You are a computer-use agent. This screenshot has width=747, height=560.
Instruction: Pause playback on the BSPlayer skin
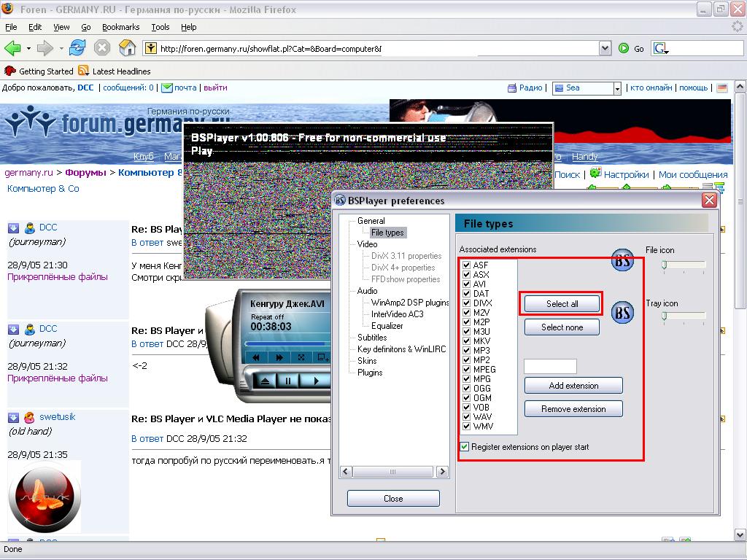(287, 381)
